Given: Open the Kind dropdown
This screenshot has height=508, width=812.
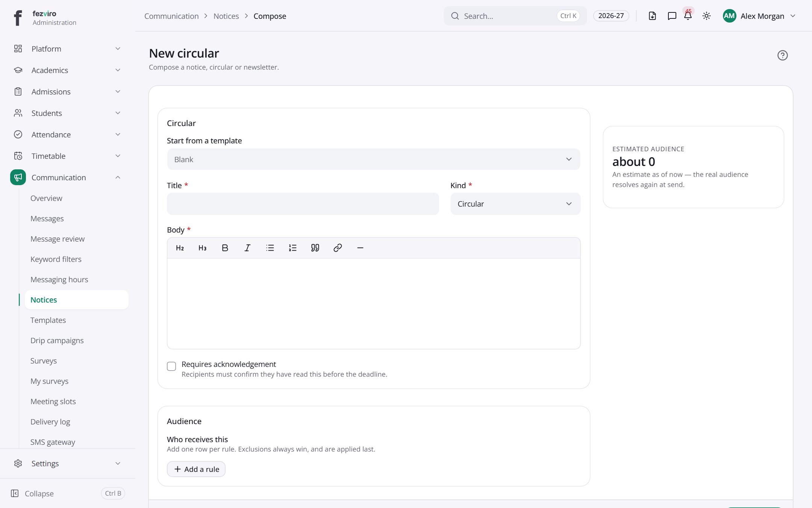Looking at the screenshot, I should point(515,204).
